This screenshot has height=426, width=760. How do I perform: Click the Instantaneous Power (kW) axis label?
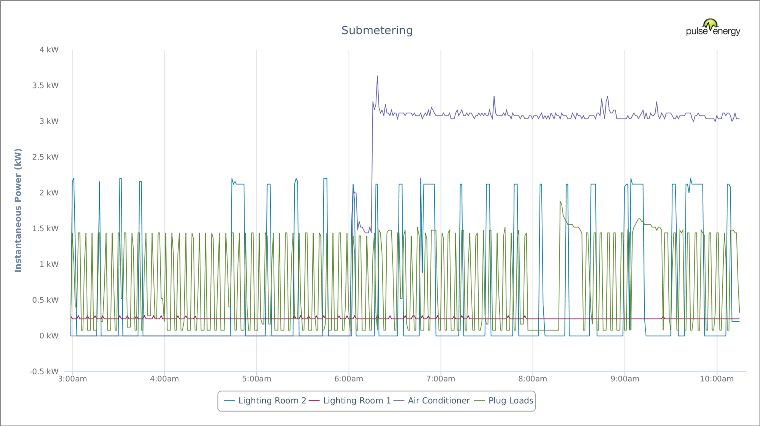pos(18,210)
